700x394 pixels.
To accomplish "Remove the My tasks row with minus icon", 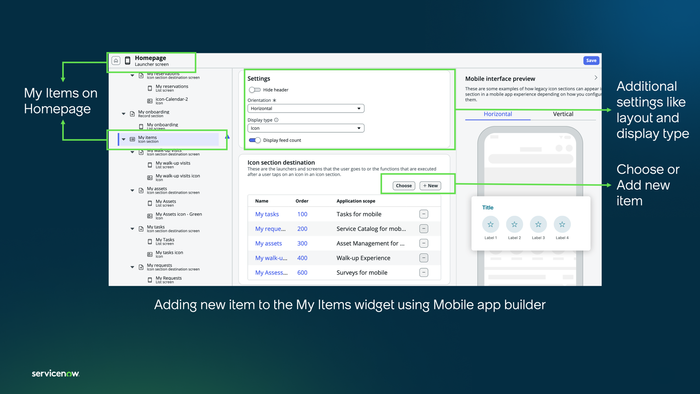I will pyautogui.click(x=424, y=214).
